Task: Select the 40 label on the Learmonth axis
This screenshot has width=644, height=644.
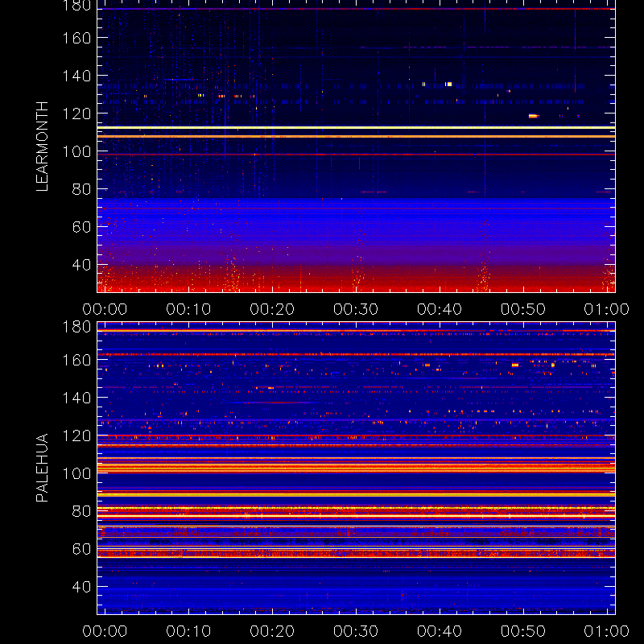Action: click(x=81, y=265)
